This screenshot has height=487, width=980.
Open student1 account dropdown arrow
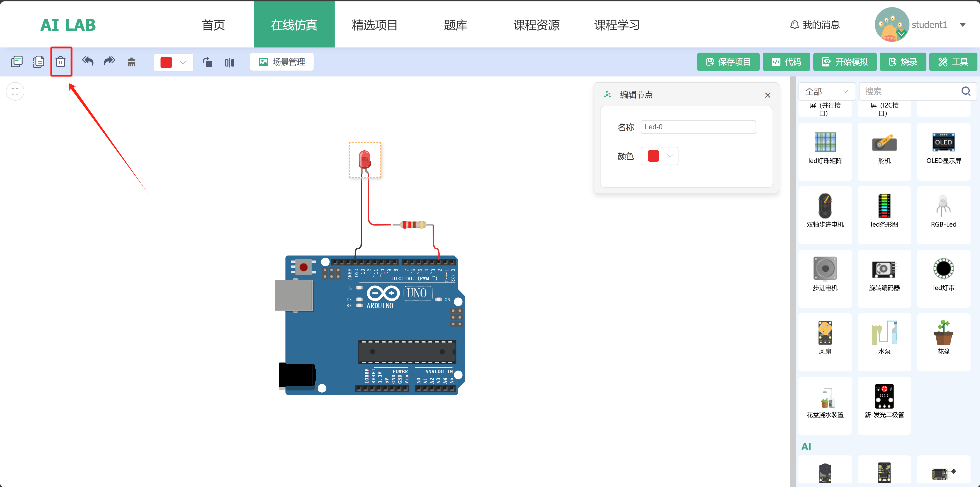[963, 25]
